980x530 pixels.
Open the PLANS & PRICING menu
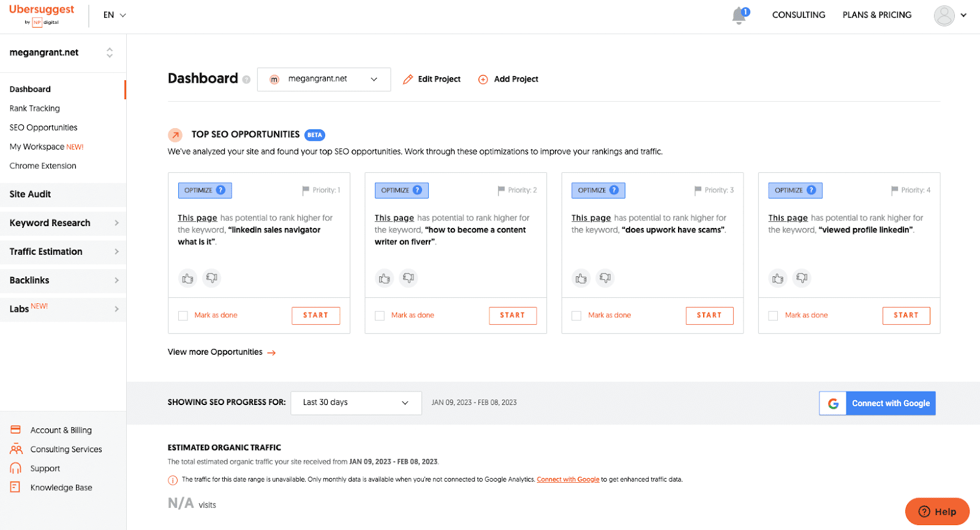pos(876,15)
